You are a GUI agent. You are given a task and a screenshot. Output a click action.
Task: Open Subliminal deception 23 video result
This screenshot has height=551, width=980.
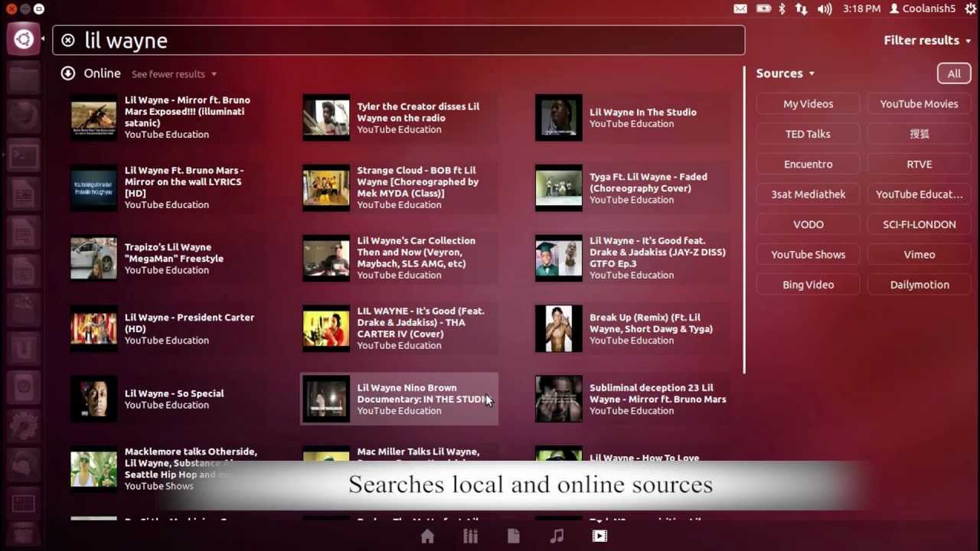(632, 399)
